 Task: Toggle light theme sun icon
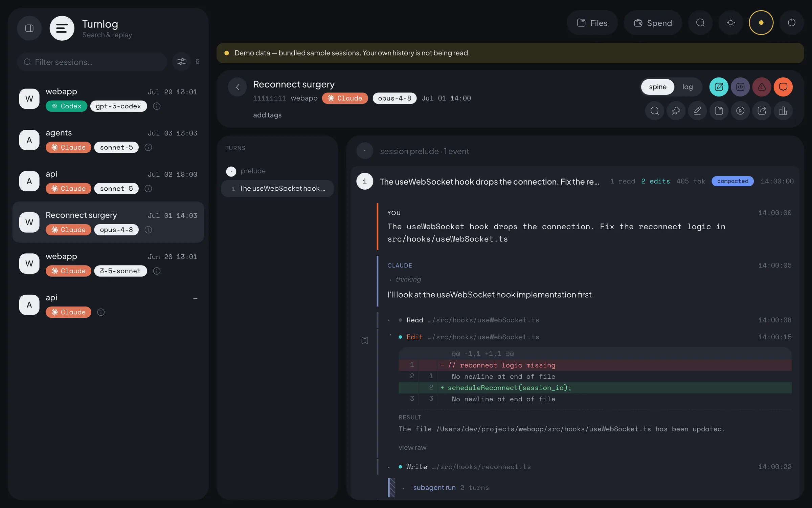click(730, 23)
